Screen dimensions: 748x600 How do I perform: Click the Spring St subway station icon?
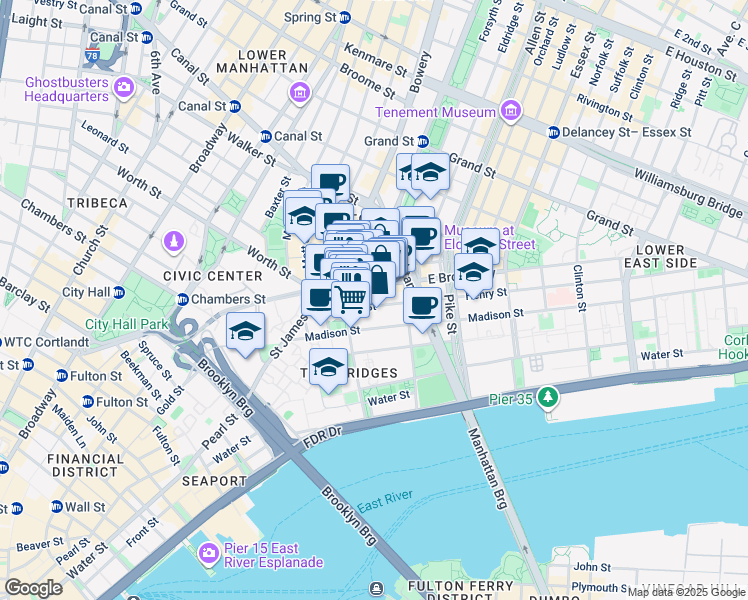click(x=345, y=18)
